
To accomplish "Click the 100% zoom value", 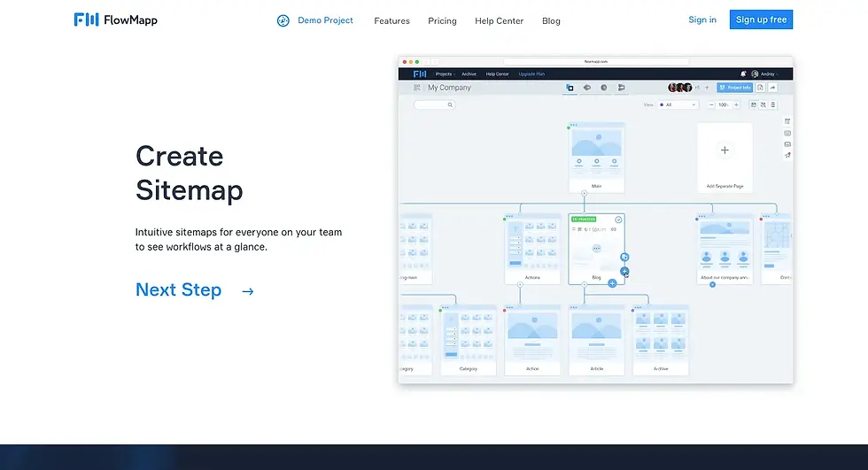I will (724, 104).
